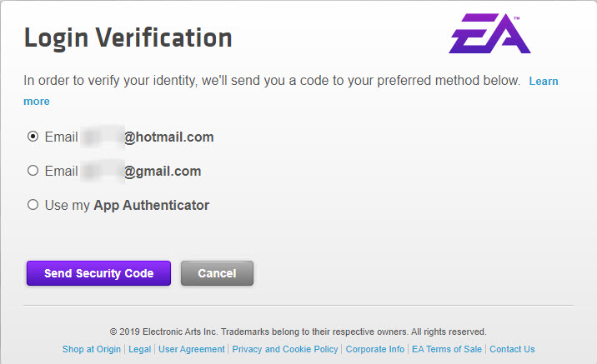The height and width of the screenshot is (364, 597).
Task: Click the verify your identity instruction text
Action: coord(272,81)
